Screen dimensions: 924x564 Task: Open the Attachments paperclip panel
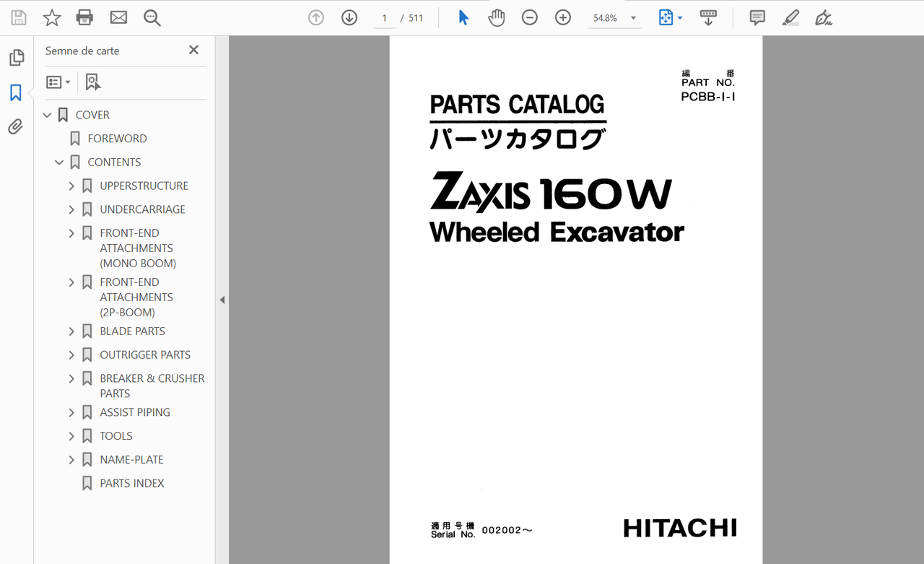click(x=16, y=127)
